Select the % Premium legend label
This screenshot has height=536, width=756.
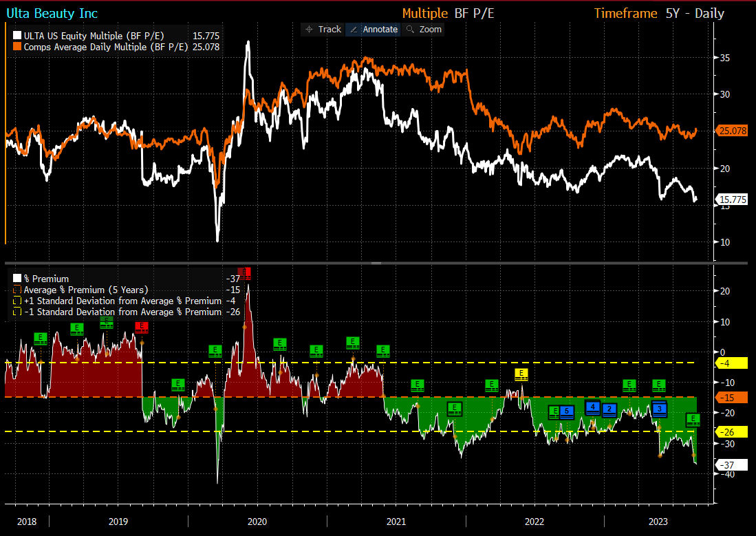tap(46, 279)
